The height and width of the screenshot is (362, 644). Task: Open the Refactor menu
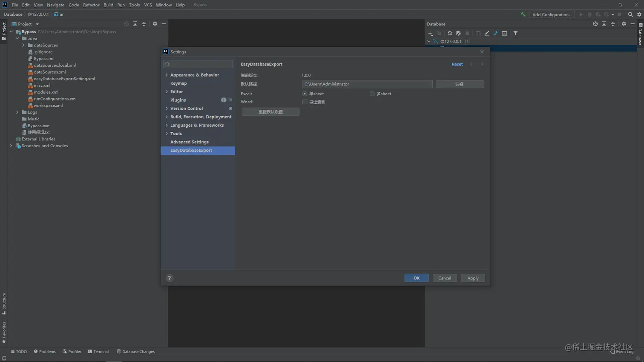tap(91, 5)
